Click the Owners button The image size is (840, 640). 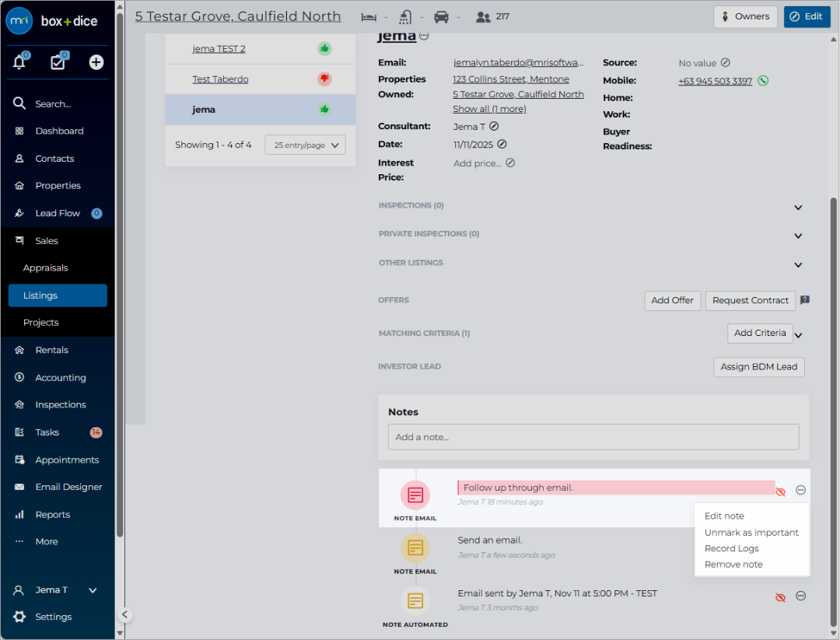[745, 16]
